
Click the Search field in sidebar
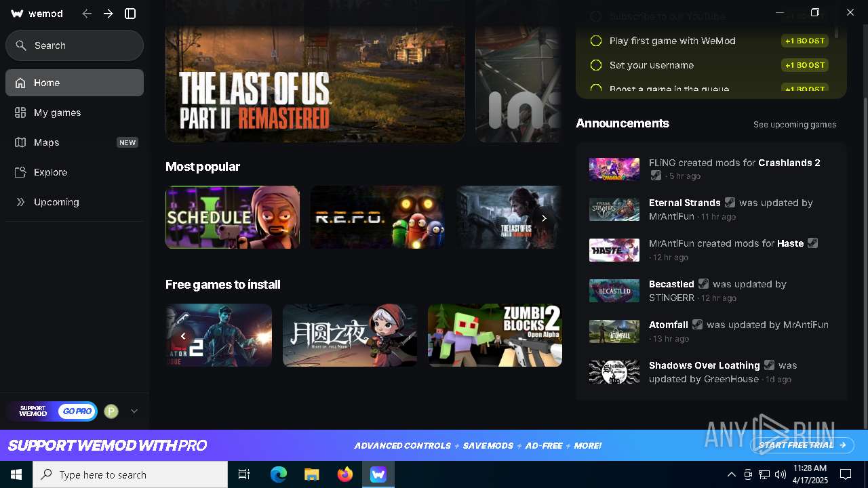(x=75, y=45)
